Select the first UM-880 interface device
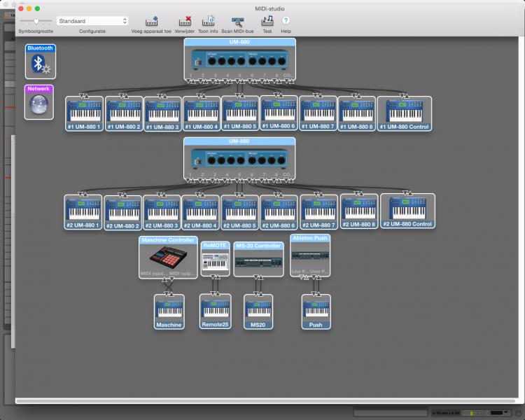This screenshot has height=420, width=525. pos(239,59)
